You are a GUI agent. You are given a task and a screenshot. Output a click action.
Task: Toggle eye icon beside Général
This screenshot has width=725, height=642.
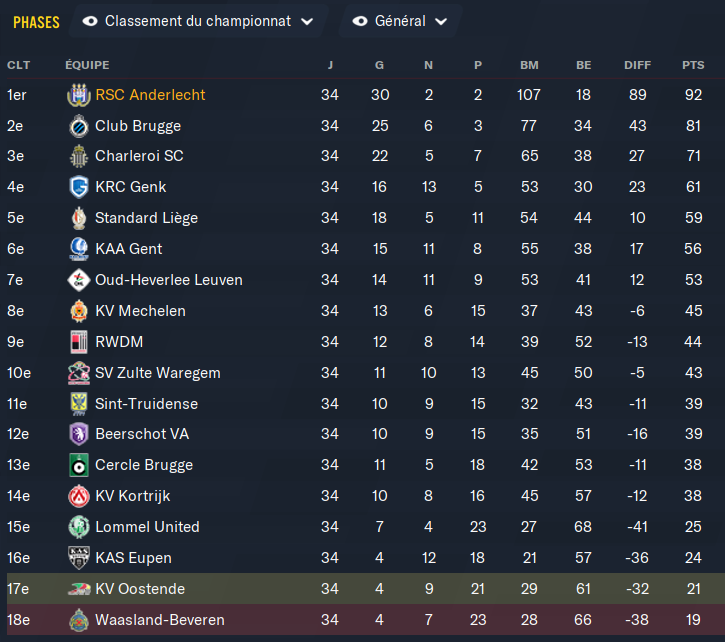pyautogui.click(x=360, y=21)
